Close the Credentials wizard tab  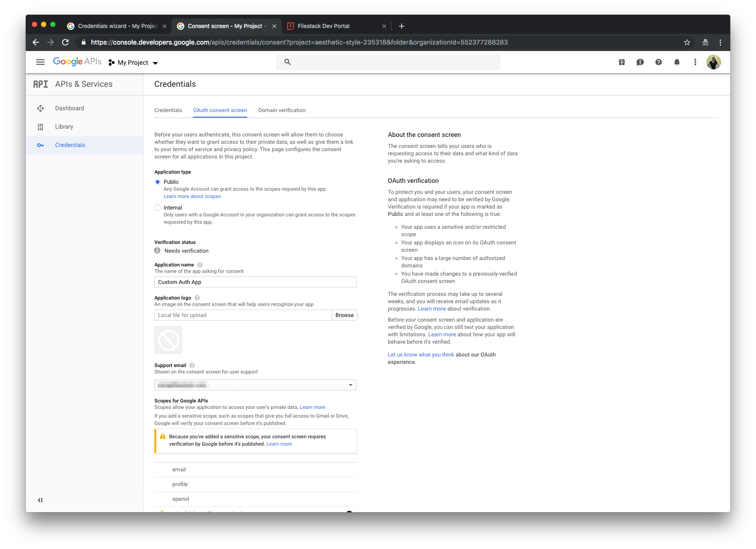point(165,26)
